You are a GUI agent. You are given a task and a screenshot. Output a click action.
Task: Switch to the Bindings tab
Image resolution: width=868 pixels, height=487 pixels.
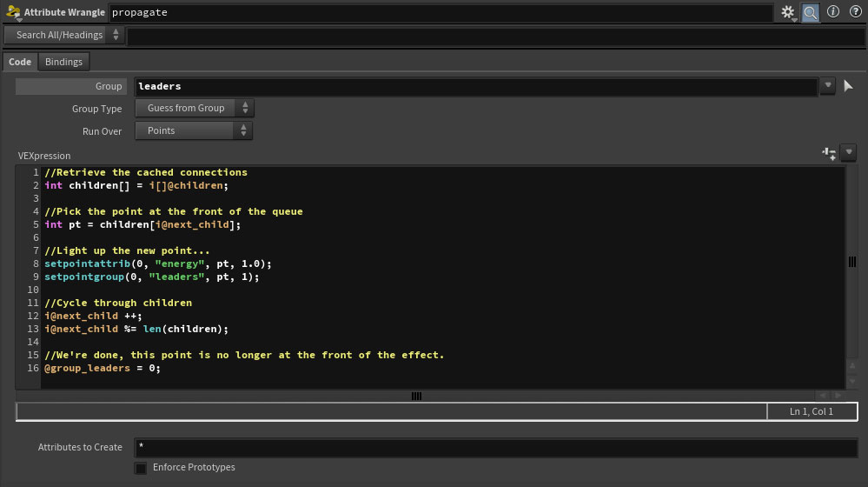coord(63,62)
